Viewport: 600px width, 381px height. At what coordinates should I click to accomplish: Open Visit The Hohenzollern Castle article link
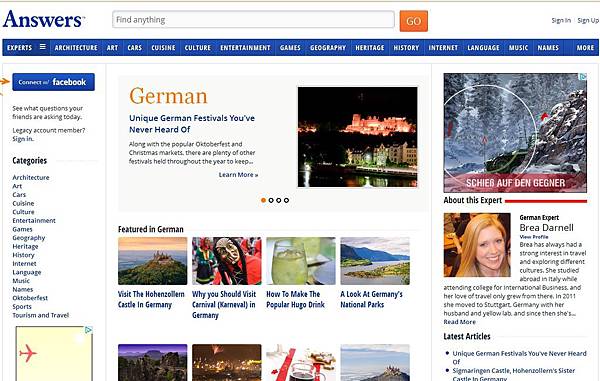tap(151, 299)
